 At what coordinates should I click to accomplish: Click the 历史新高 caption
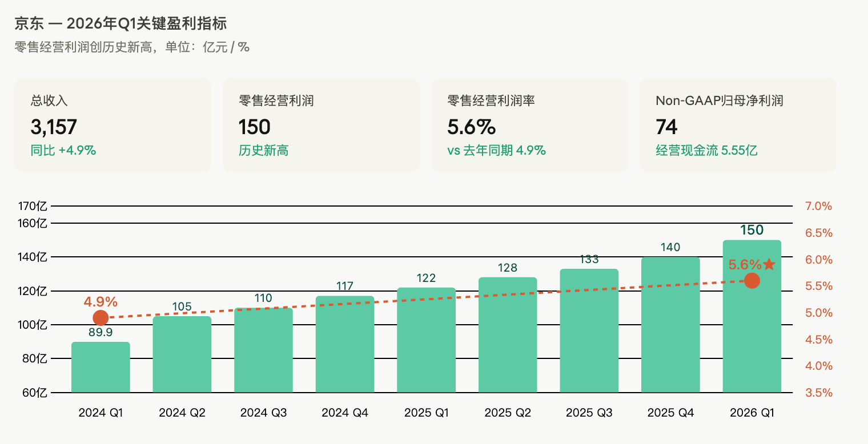pos(263,151)
